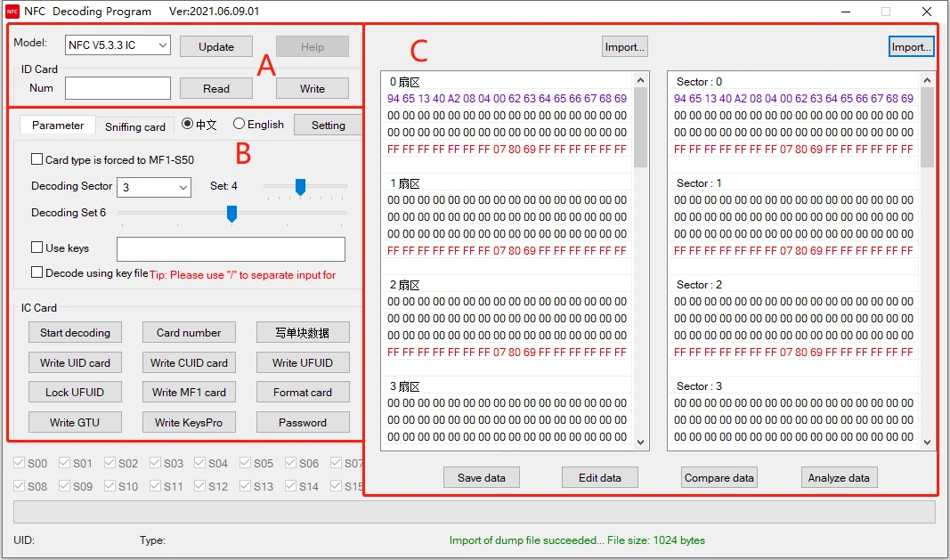950x560 pixels.
Task: Click the Format card button
Action: pos(303,392)
